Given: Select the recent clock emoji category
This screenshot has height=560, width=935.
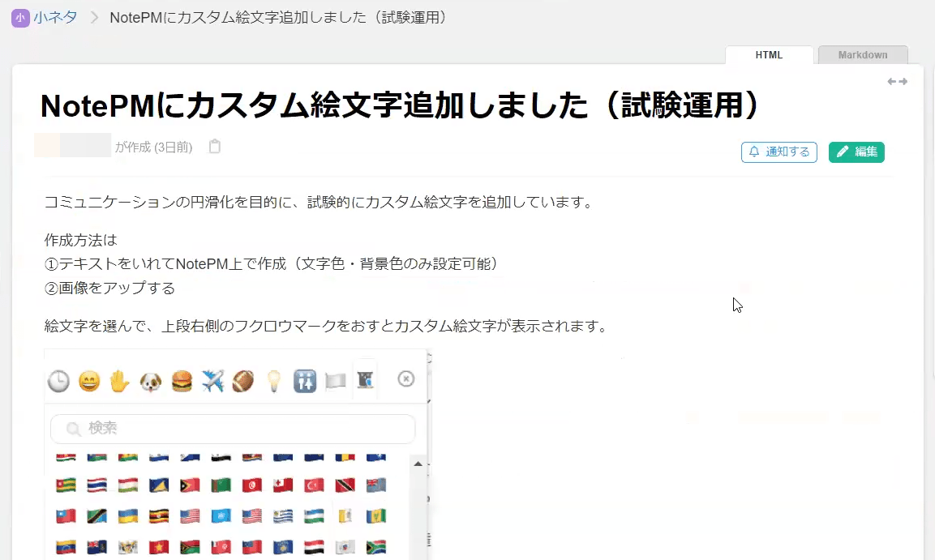Looking at the screenshot, I should tap(58, 381).
